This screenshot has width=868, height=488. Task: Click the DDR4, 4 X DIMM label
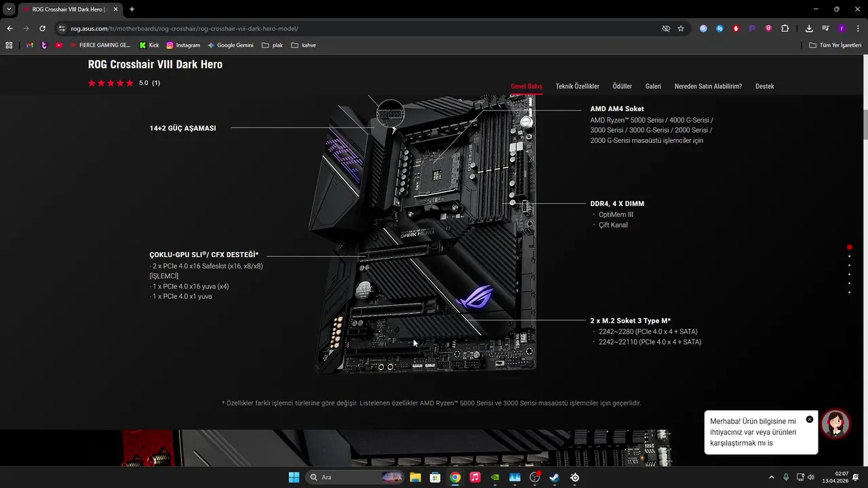pos(617,203)
